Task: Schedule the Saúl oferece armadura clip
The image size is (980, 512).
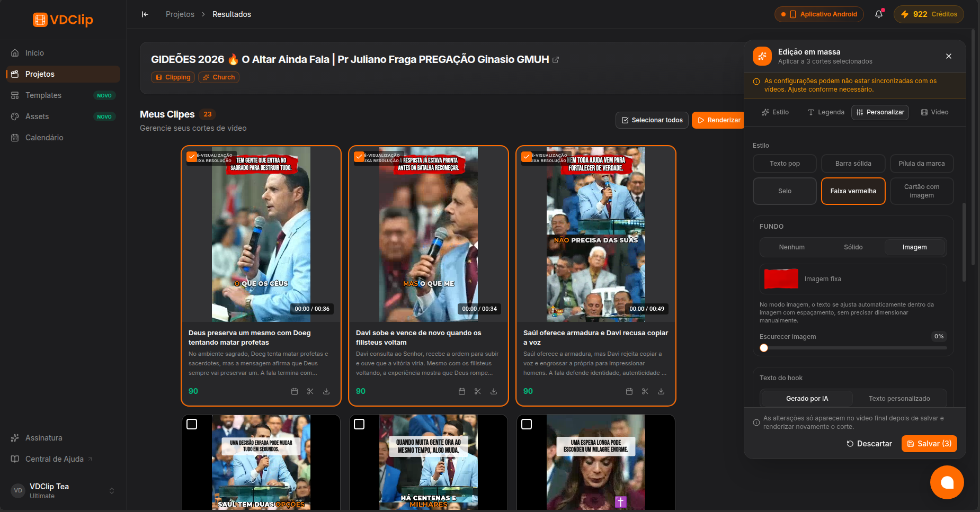Action: click(x=629, y=391)
